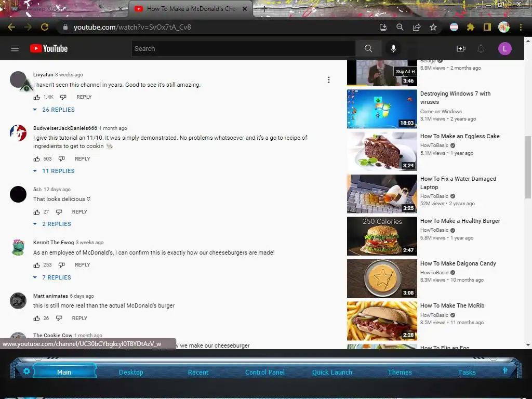Start voice search with the microphone
This screenshot has width=532, height=399.
click(x=393, y=48)
